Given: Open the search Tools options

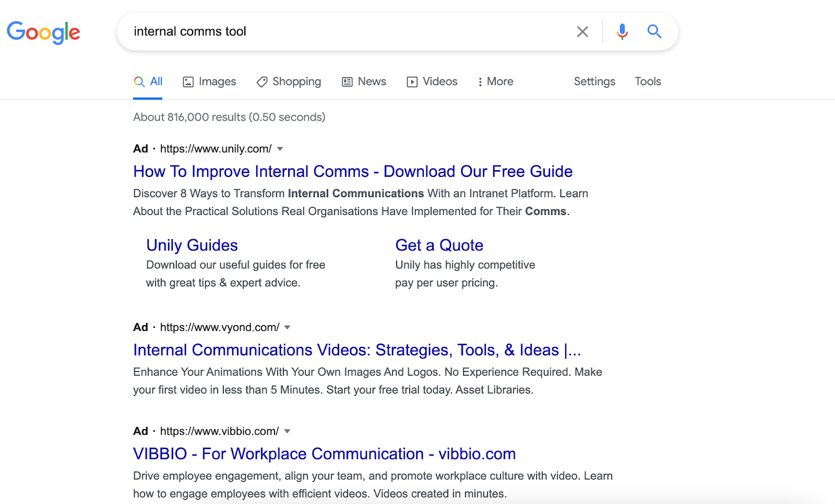Looking at the screenshot, I should pyautogui.click(x=648, y=82).
